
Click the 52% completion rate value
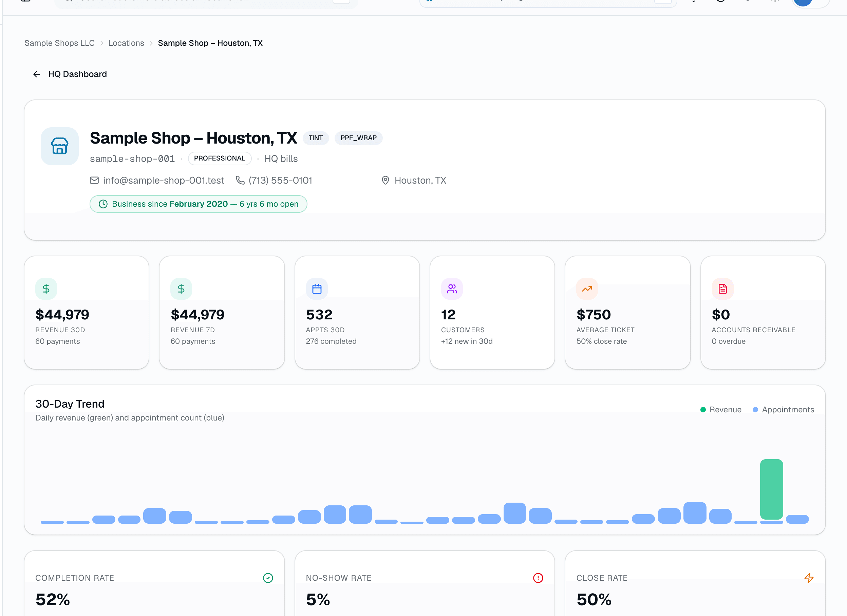(53, 600)
